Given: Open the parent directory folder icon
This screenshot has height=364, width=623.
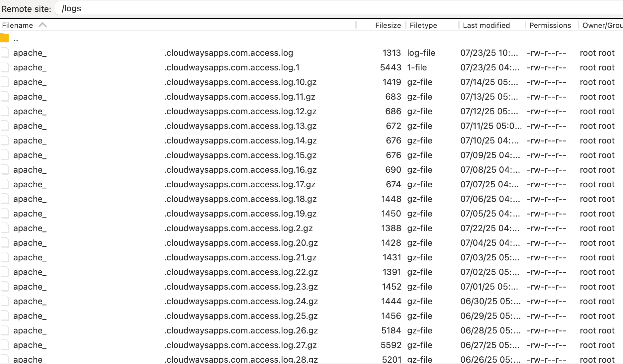Looking at the screenshot, I should point(4,38).
